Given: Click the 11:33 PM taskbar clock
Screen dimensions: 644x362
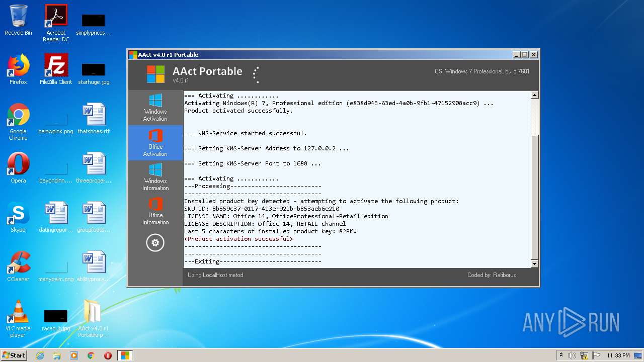Looking at the screenshot, I should pos(618,355).
